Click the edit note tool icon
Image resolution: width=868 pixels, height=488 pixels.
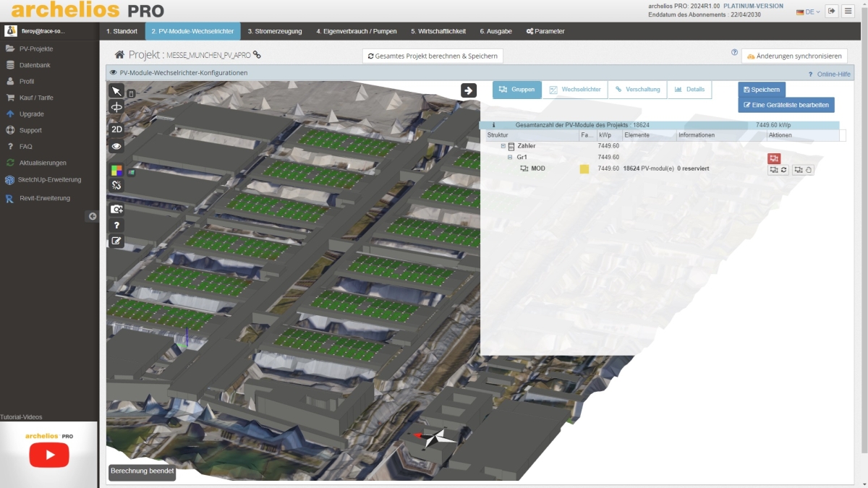click(116, 241)
